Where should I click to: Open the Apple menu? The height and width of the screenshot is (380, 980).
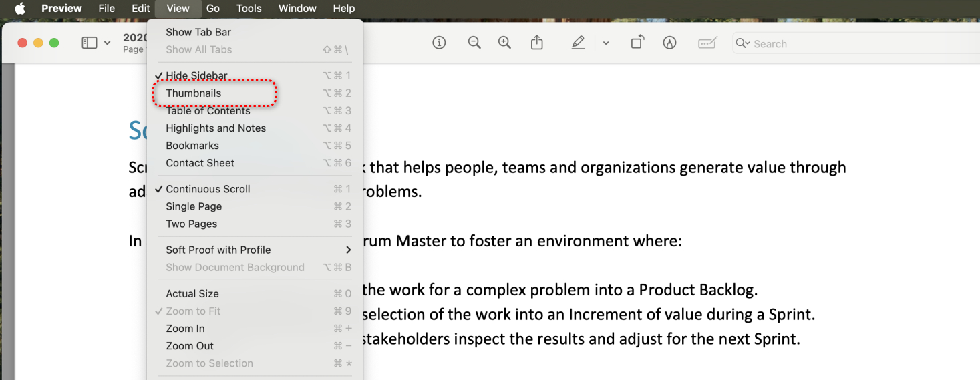pyautogui.click(x=19, y=9)
